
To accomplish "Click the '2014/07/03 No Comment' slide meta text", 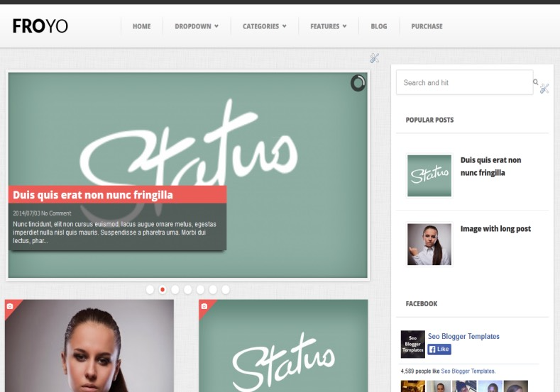I will point(42,213).
